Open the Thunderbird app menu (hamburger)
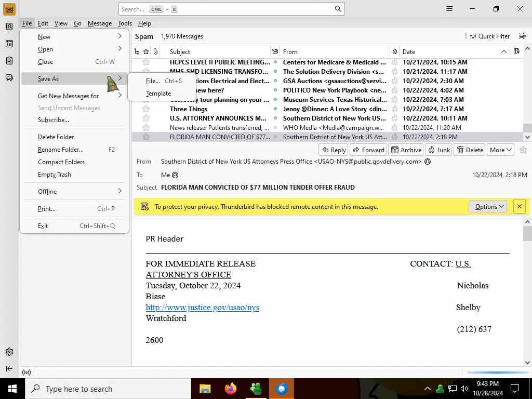 coord(449,9)
